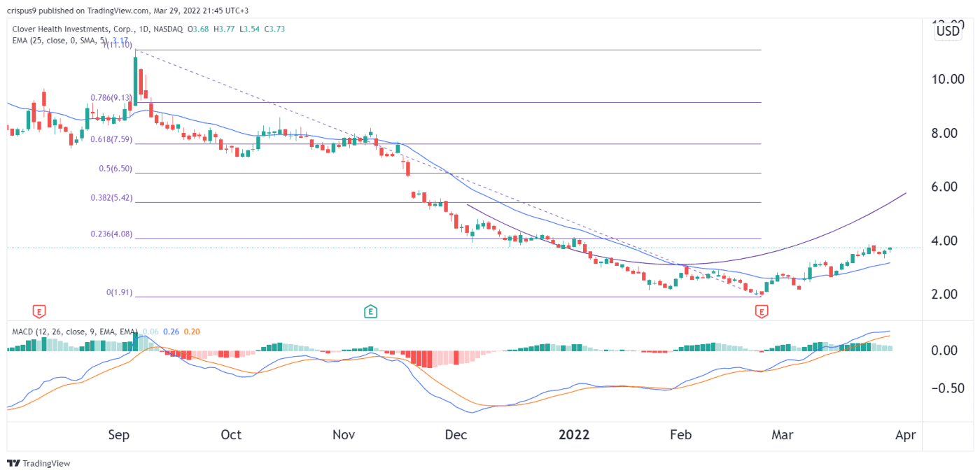The width and height of the screenshot is (980, 475).
Task: Select the 2022 label on the time axis
Action: (574, 434)
